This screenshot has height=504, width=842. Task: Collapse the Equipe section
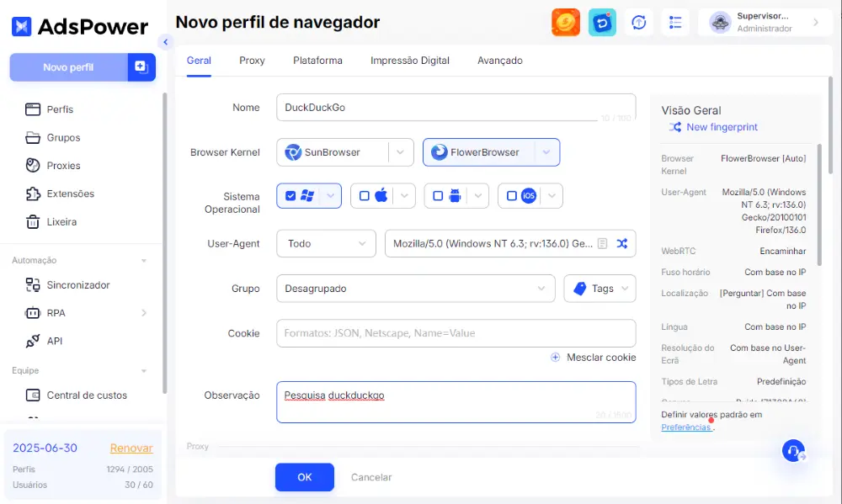tap(143, 371)
